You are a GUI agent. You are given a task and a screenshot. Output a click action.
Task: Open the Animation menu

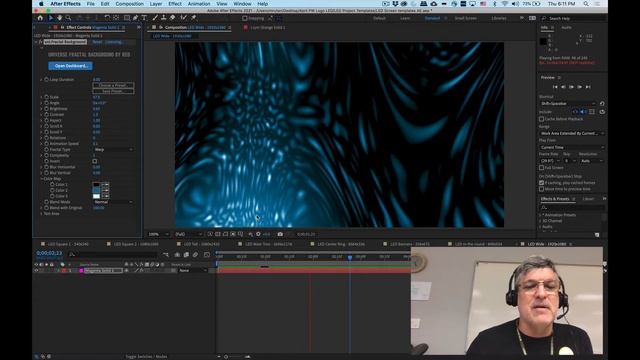click(x=199, y=4)
